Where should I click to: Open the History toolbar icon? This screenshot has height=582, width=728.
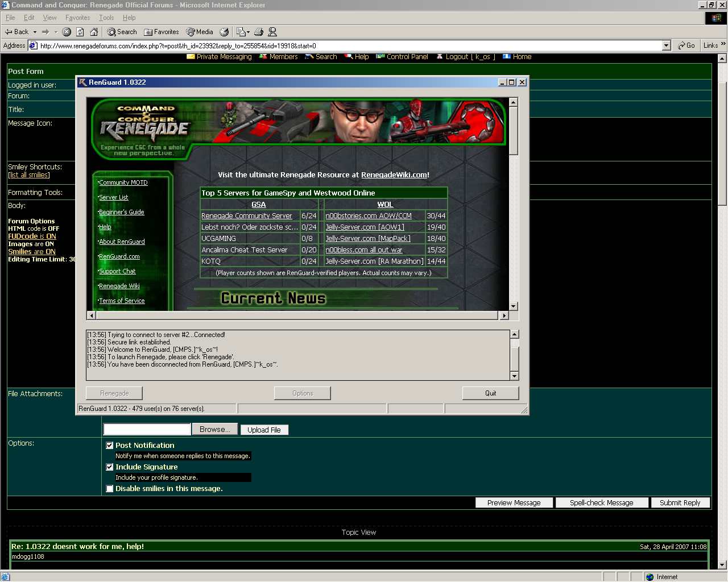pyautogui.click(x=224, y=32)
